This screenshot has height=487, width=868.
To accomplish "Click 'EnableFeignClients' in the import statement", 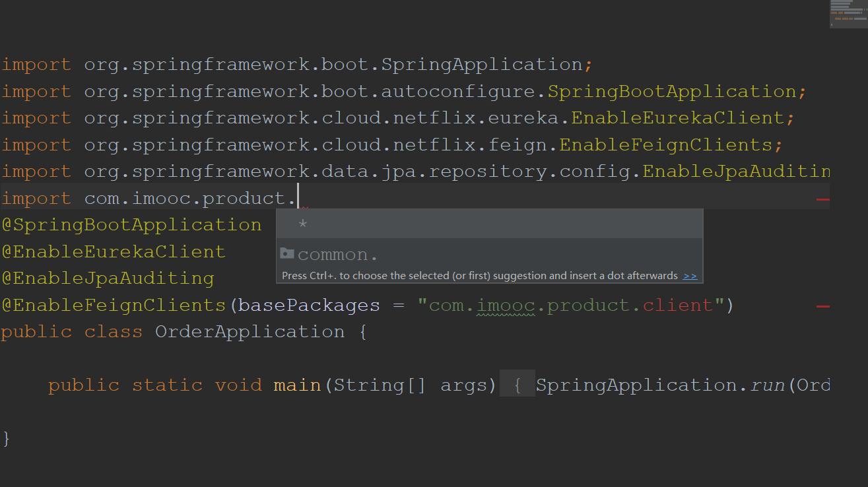I will click(x=666, y=145).
